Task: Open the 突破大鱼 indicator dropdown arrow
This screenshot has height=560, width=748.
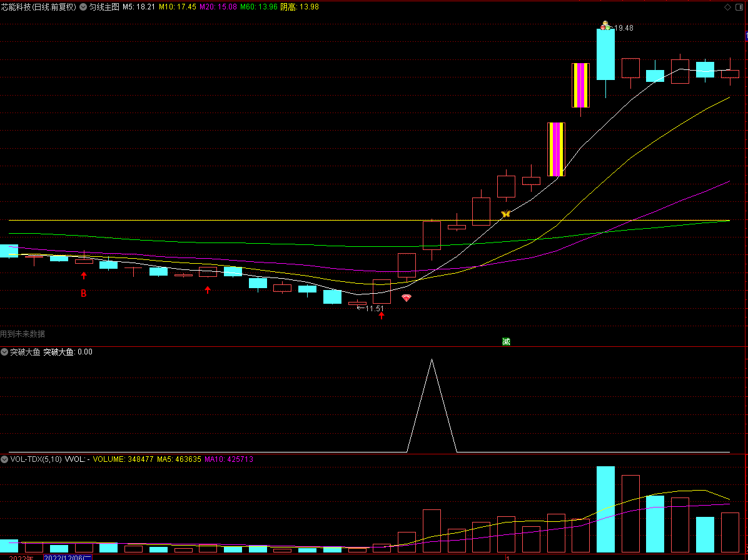Action: pyautogui.click(x=4, y=352)
